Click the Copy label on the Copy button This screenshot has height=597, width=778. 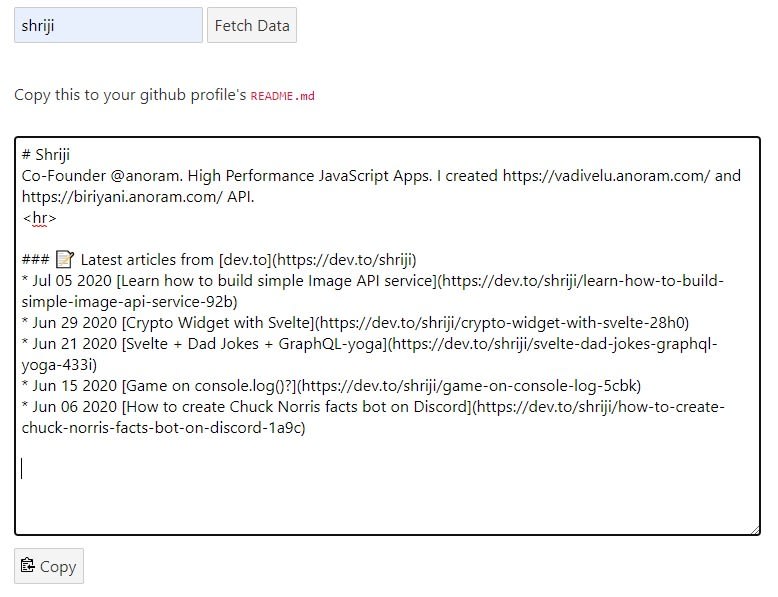click(x=58, y=567)
